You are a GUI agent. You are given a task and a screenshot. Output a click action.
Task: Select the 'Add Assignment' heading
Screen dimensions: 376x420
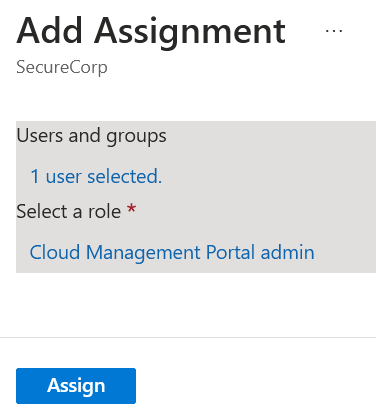(151, 32)
